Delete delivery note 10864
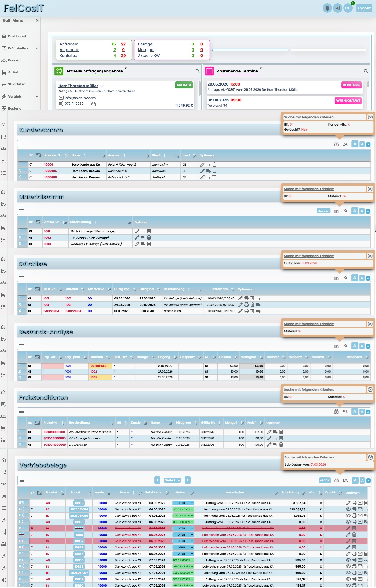The height and width of the screenshot is (588, 376). pos(366,554)
